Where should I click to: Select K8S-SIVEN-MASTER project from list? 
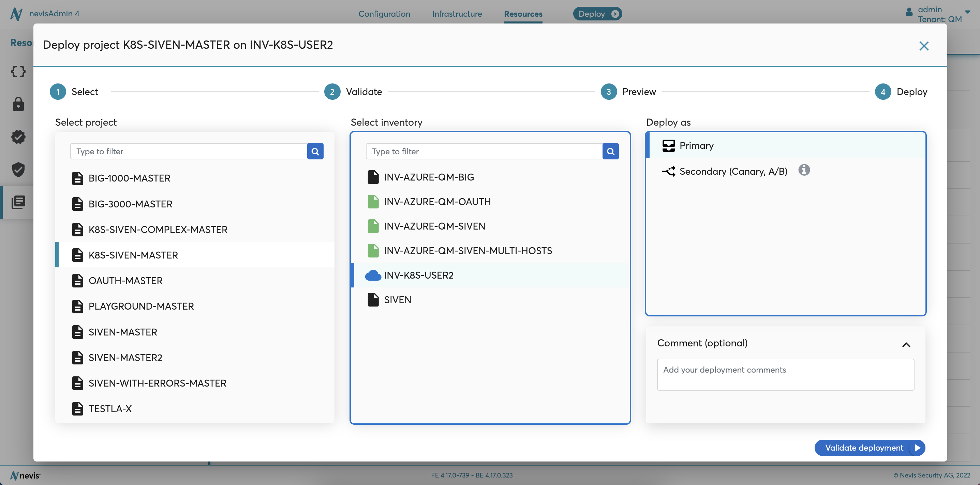[133, 255]
